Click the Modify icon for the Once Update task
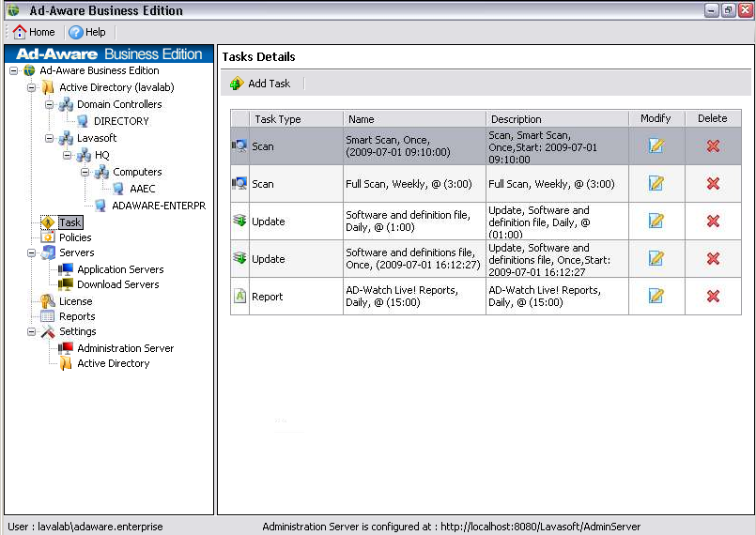Viewport: 756px width, 535px height. click(656, 258)
